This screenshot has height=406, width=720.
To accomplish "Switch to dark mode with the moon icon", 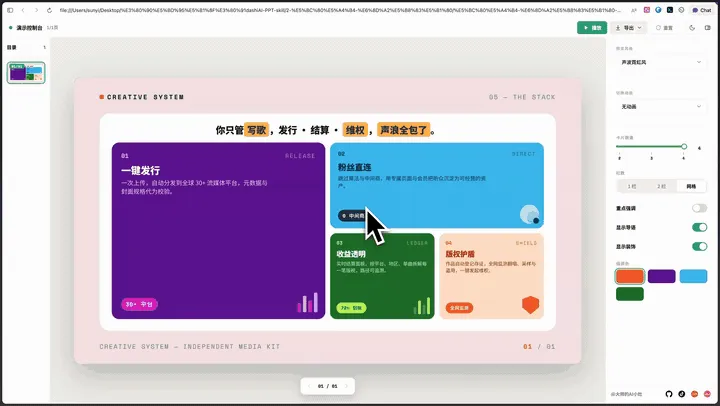I will 692,28.
